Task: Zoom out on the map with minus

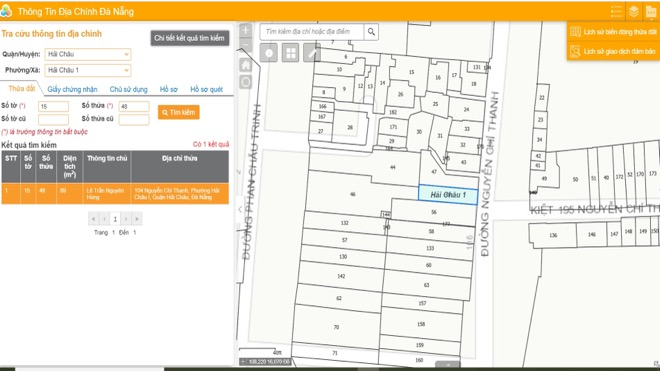Action: point(246,45)
